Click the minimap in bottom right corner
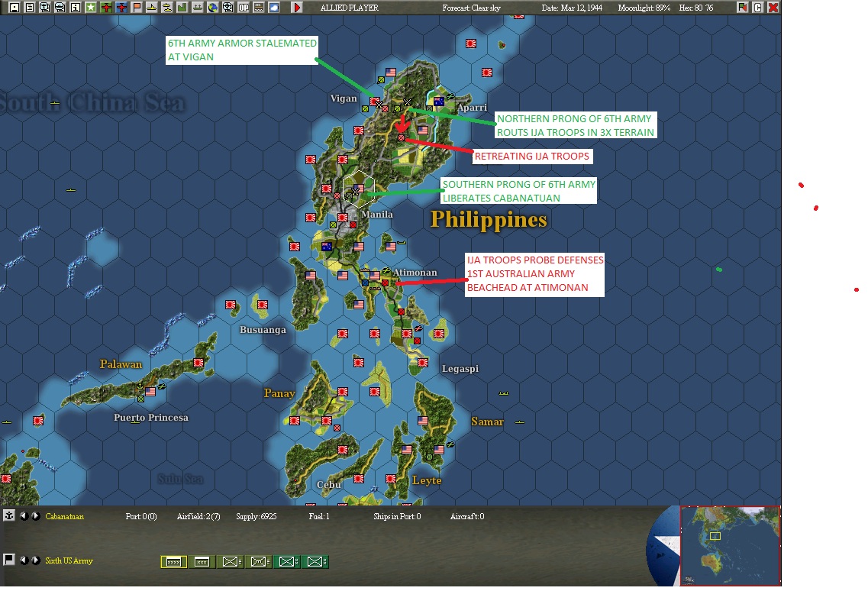This screenshot has width=868, height=591. coord(730,545)
